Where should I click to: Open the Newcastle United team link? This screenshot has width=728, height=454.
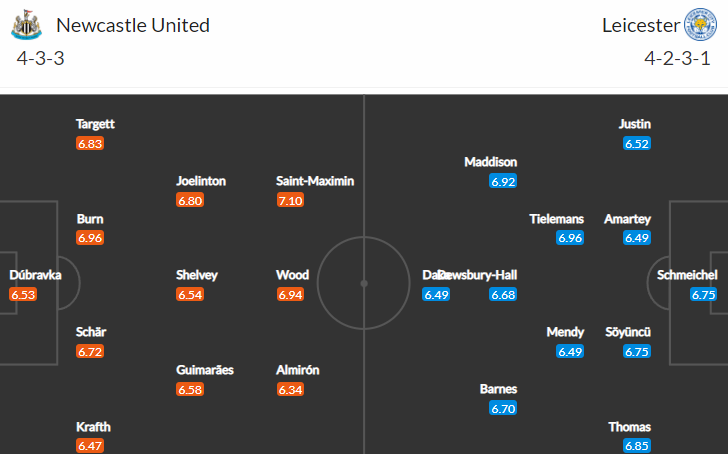click(133, 25)
